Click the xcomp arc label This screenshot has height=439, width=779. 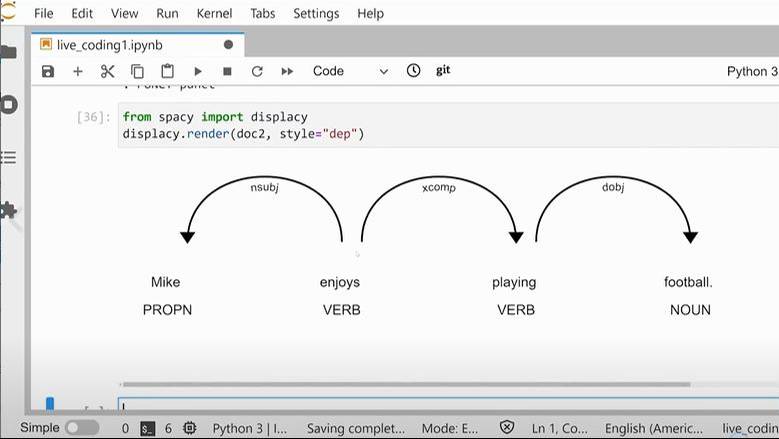tap(439, 188)
